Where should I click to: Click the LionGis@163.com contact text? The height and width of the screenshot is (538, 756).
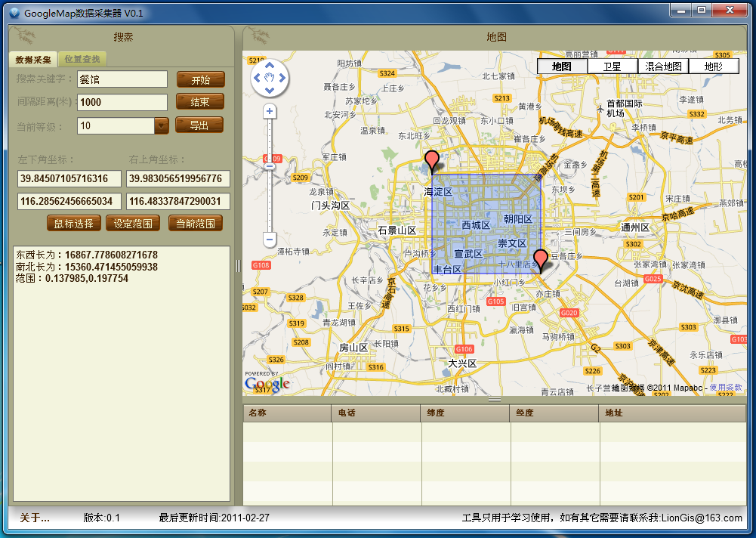click(x=702, y=518)
